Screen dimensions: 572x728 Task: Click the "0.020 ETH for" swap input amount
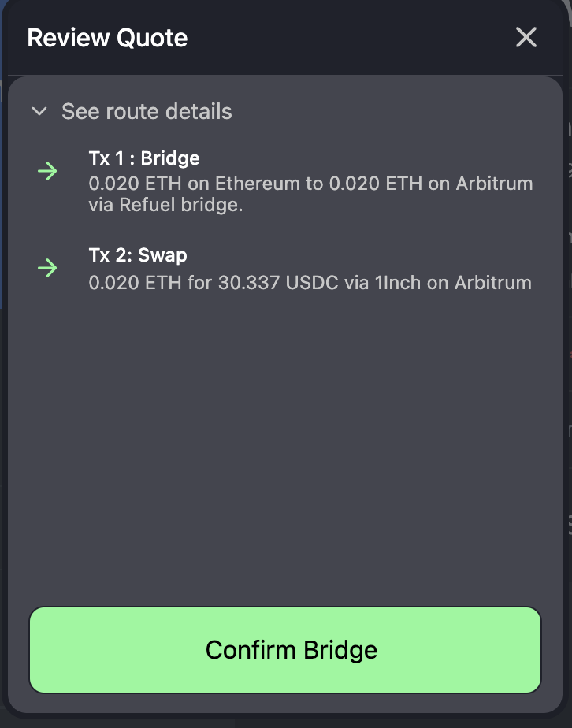tap(150, 283)
